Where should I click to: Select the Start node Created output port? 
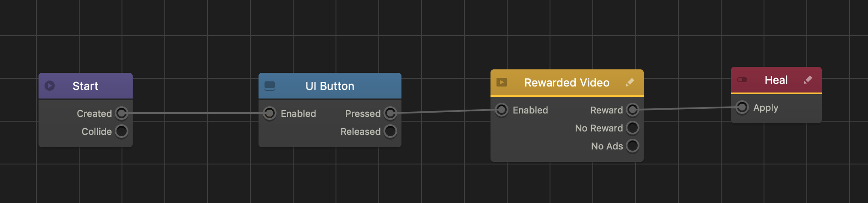pos(122,113)
